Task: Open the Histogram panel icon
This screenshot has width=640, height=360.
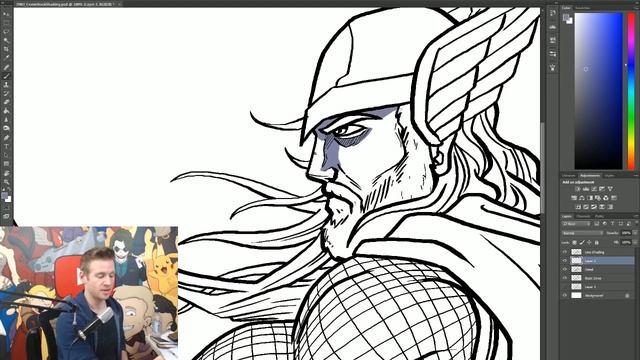Action: 553,27
